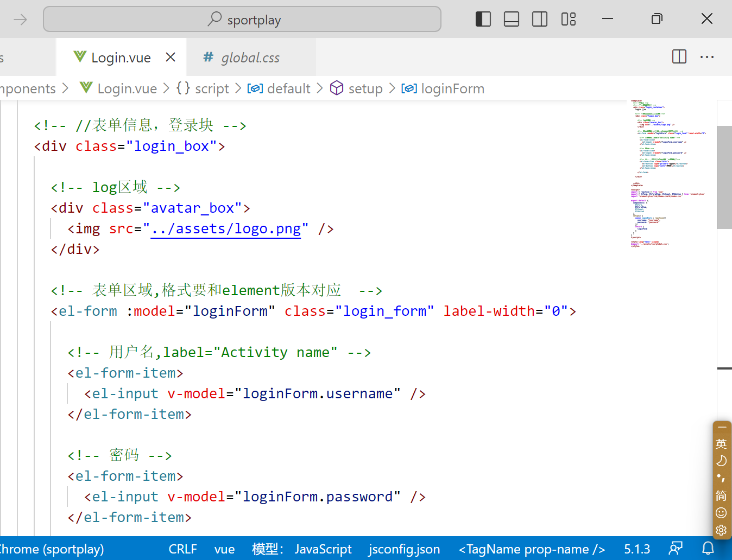Open the script breadcrumb segment
The width and height of the screenshot is (732, 560).
pyautogui.click(x=212, y=88)
